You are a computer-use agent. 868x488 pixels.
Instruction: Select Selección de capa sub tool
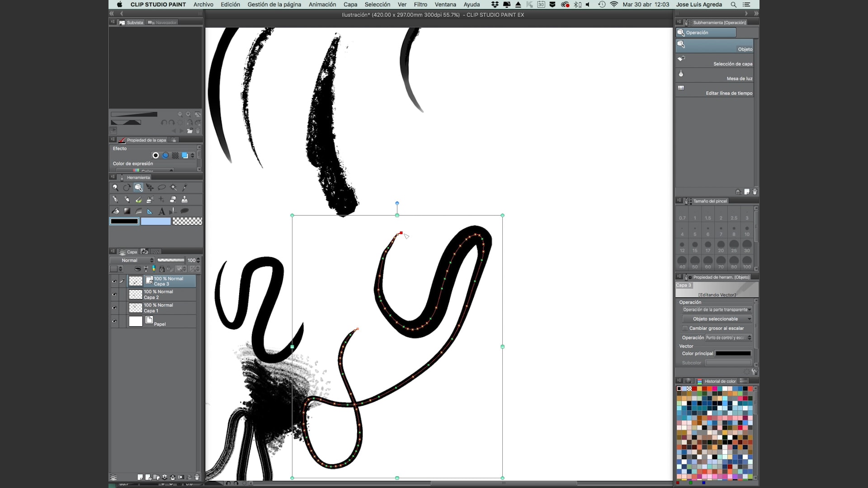coord(715,61)
